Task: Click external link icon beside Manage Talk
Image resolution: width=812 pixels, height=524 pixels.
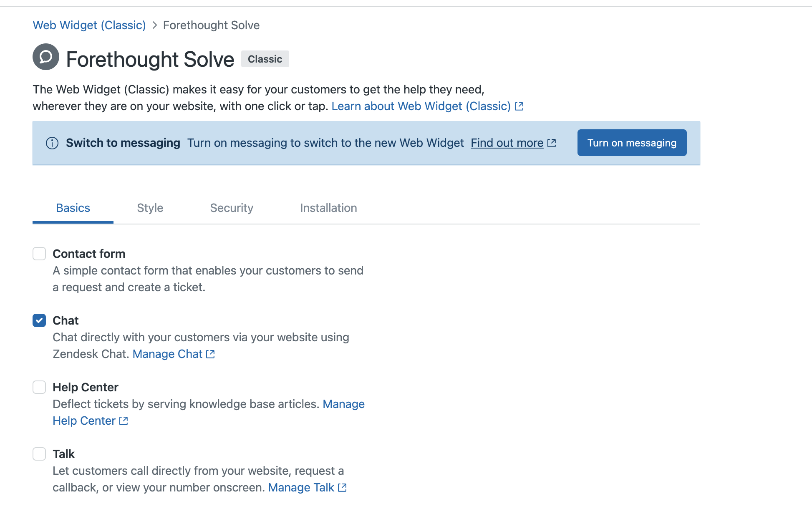Action: (342, 488)
